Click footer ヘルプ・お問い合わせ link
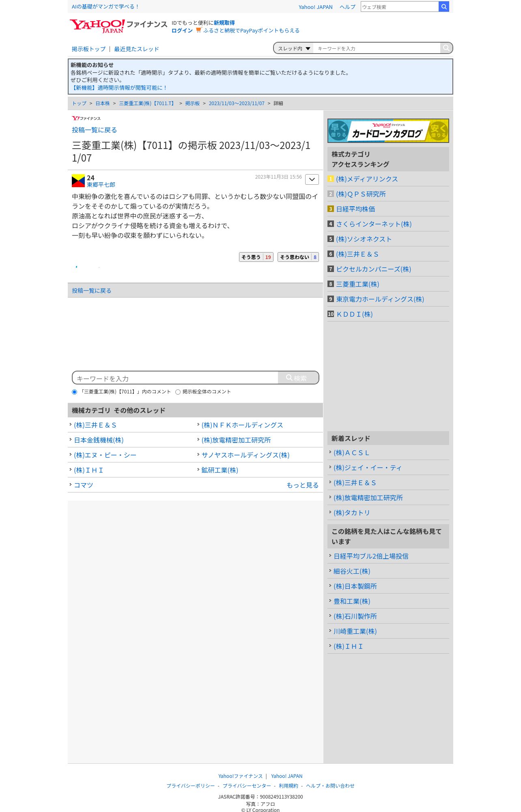Screen dimensions: 521x812 pyautogui.click(x=330, y=786)
